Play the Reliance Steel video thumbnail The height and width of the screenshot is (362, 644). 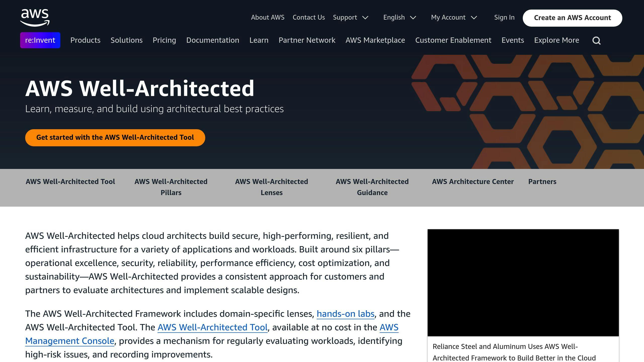click(523, 283)
